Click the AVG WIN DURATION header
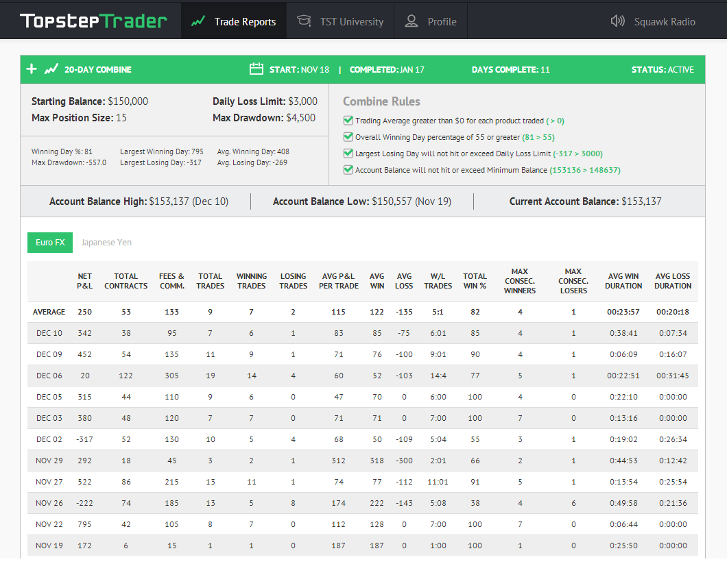 point(623,281)
